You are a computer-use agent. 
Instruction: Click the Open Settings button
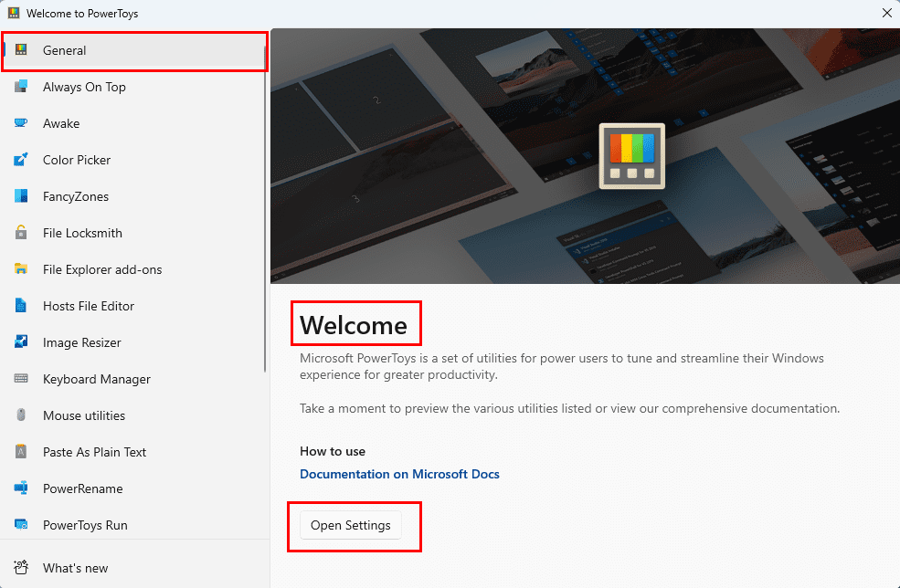(351, 525)
